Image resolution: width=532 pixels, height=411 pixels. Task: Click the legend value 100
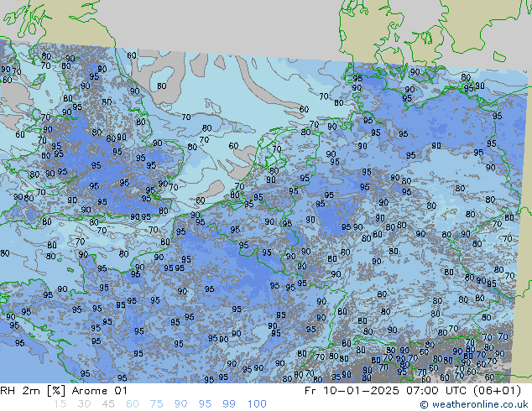(257, 404)
